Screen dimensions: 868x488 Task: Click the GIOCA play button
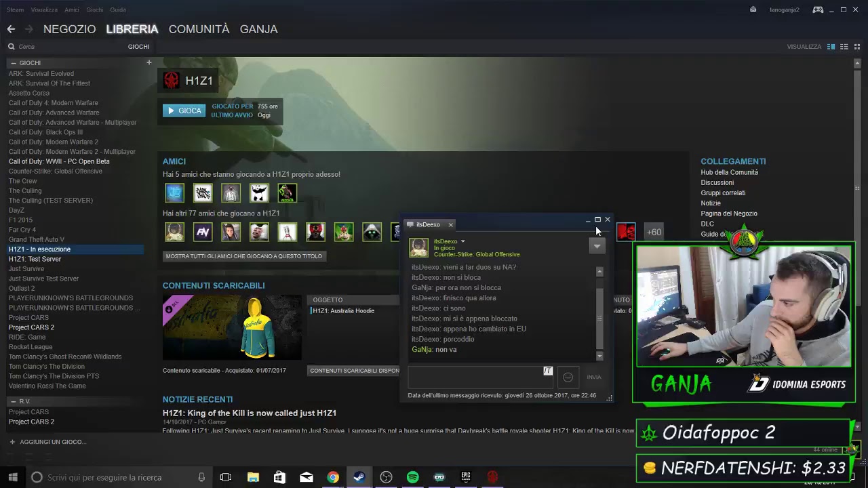(x=184, y=110)
